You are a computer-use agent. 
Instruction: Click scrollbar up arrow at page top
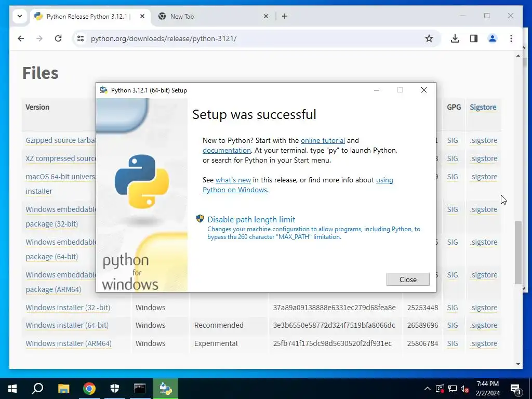point(518,56)
